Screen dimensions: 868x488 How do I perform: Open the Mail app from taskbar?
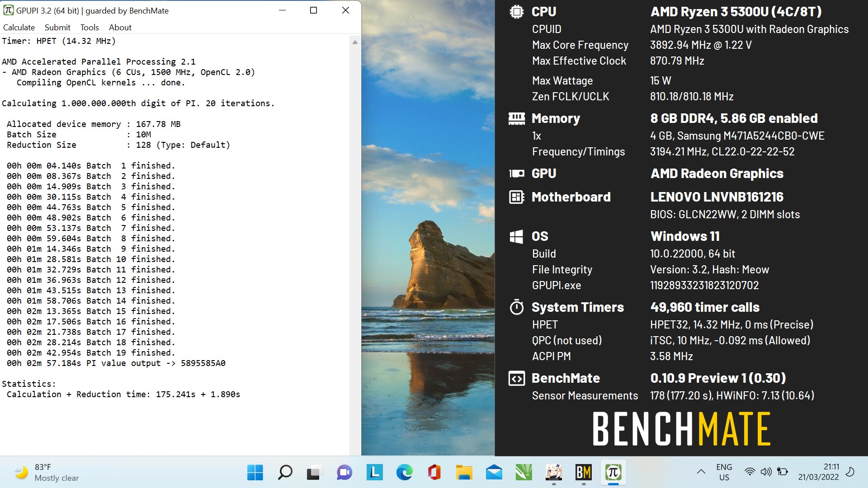point(494,473)
